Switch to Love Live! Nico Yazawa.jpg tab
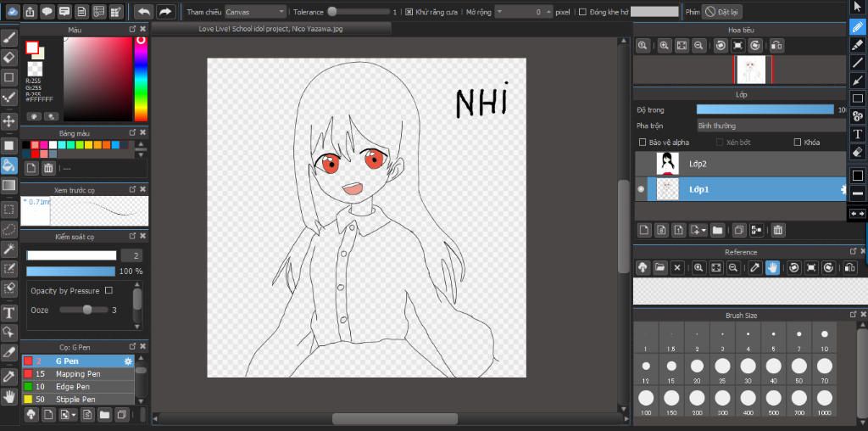This screenshot has height=431, width=868. [270, 29]
